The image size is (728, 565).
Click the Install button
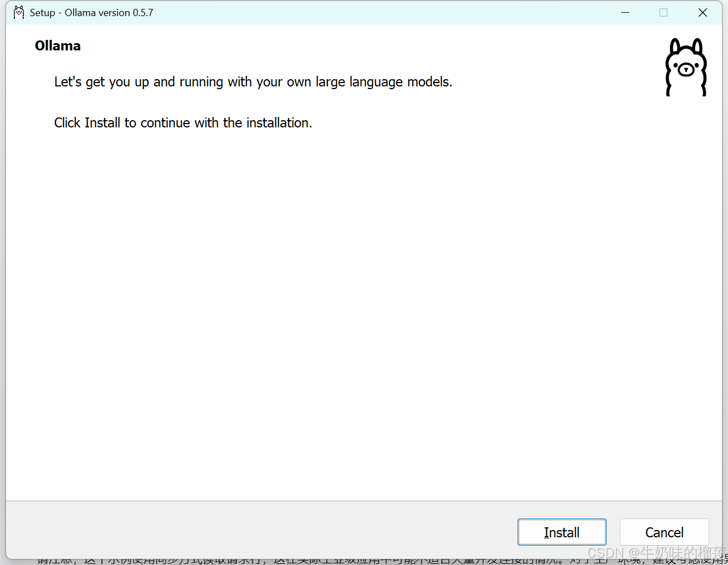pyautogui.click(x=562, y=532)
